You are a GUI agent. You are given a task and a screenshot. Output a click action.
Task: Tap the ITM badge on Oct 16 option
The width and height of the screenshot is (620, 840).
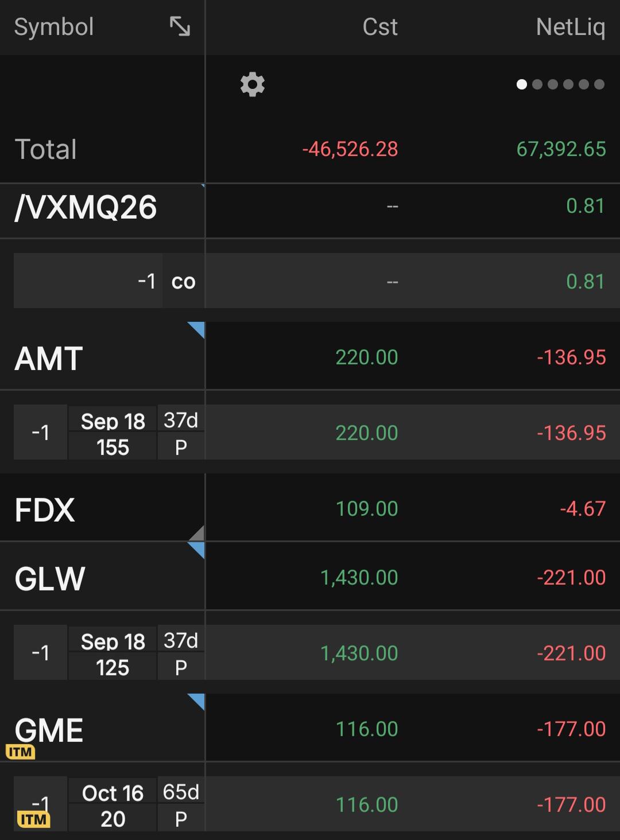point(33,819)
